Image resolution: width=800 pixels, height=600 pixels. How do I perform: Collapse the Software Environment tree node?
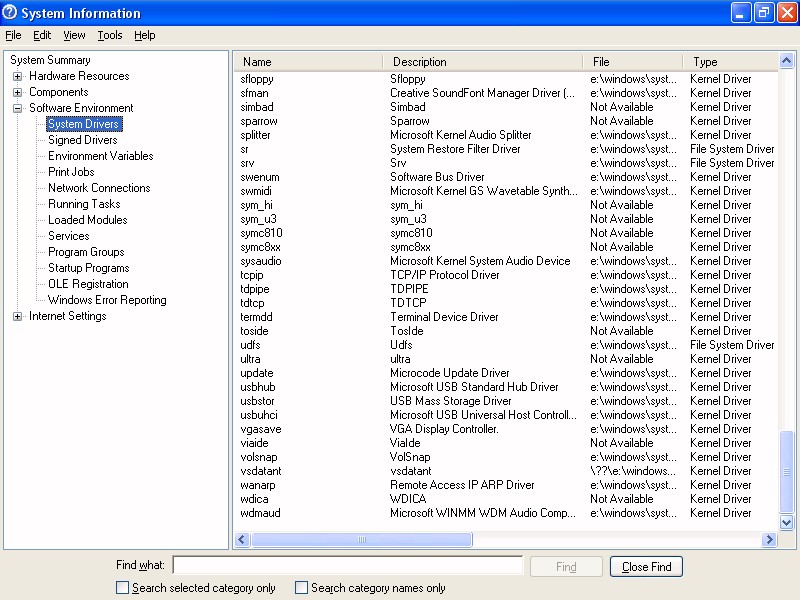coord(18,108)
